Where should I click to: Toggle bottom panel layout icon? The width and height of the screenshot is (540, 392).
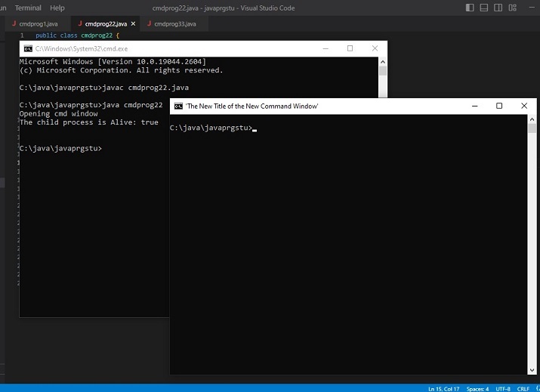(x=484, y=8)
